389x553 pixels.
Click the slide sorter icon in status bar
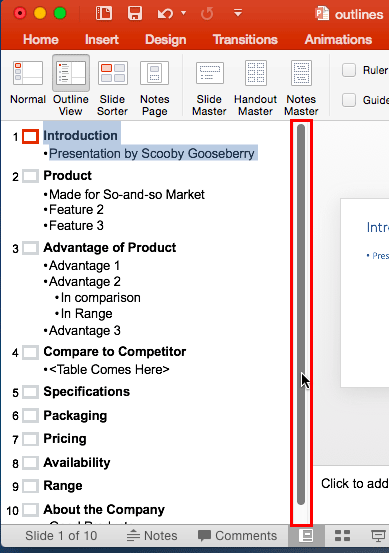click(x=342, y=535)
